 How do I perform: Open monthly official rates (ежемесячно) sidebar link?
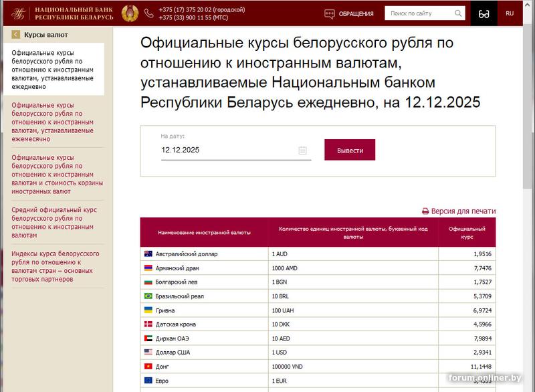point(53,122)
